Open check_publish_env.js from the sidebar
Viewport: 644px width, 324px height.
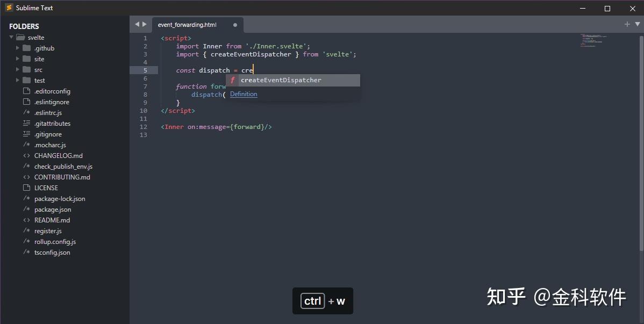point(63,167)
